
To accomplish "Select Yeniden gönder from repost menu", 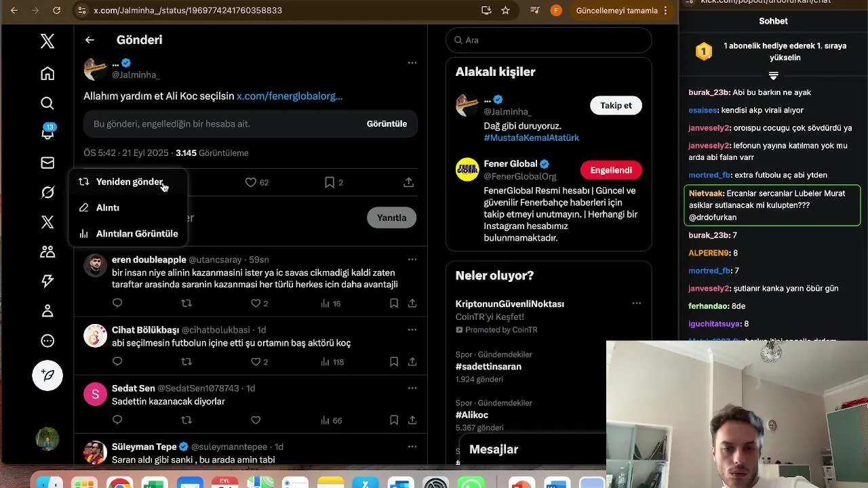I will coord(128,182).
